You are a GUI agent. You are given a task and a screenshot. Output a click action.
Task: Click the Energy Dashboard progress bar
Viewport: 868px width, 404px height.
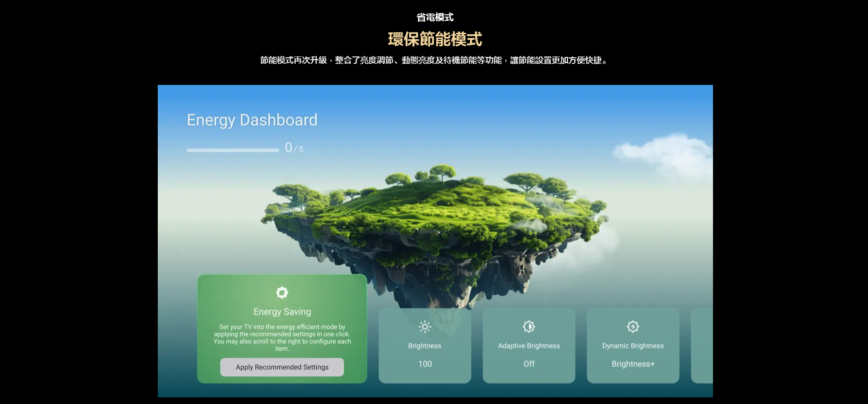(x=233, y=150)
